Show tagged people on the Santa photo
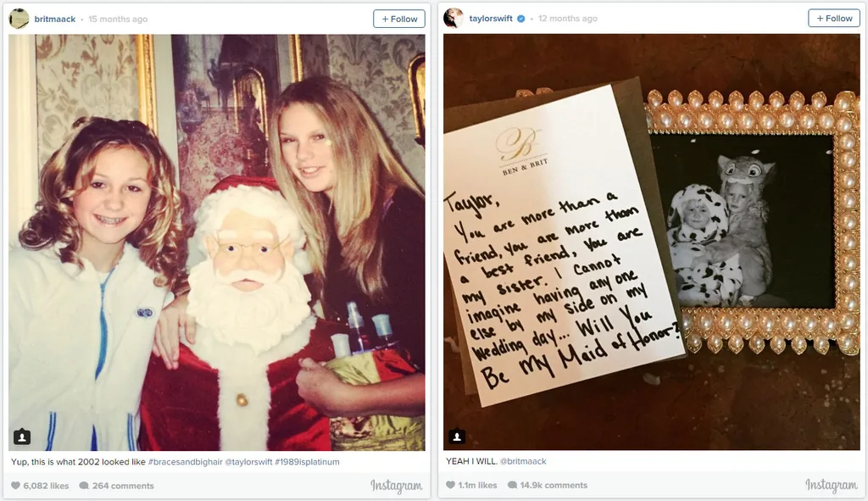This screenshot has height=501, width=868. (x=21, y=437)
